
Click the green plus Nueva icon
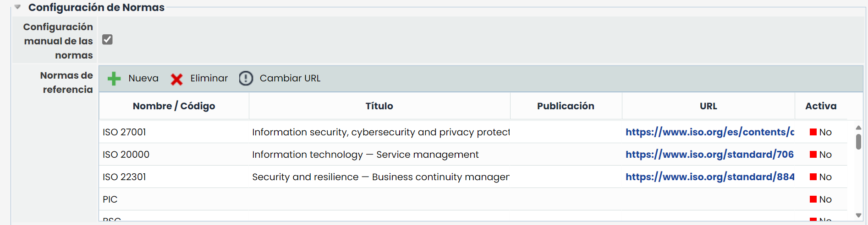(114, 79)
